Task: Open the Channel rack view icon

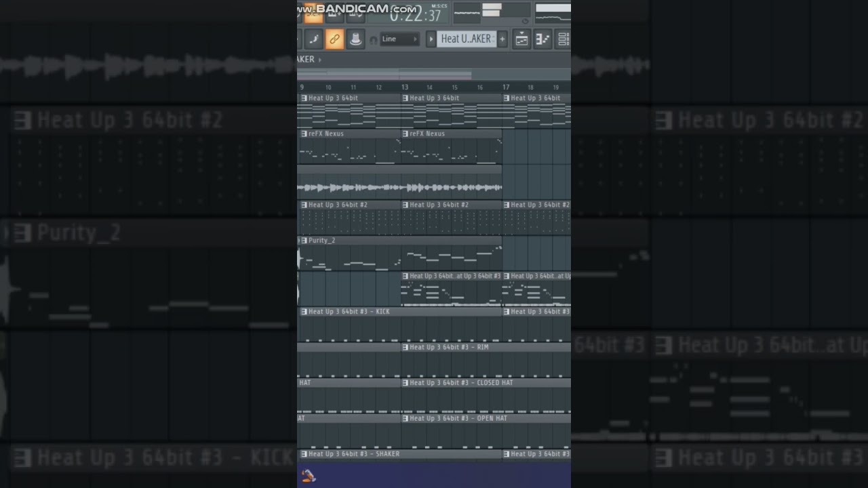Action: click(564, 39)
